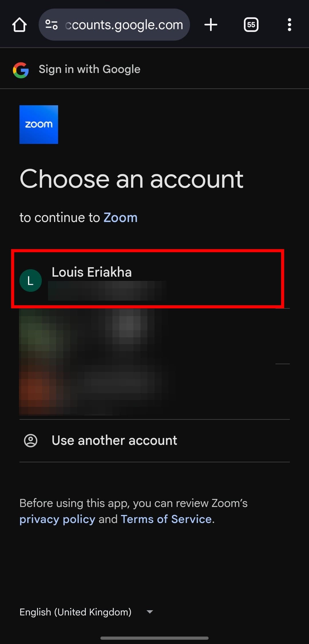Tap the Sign in with Google header text
The height and width of the screenshot is (644, 309).
coord(90,69)
